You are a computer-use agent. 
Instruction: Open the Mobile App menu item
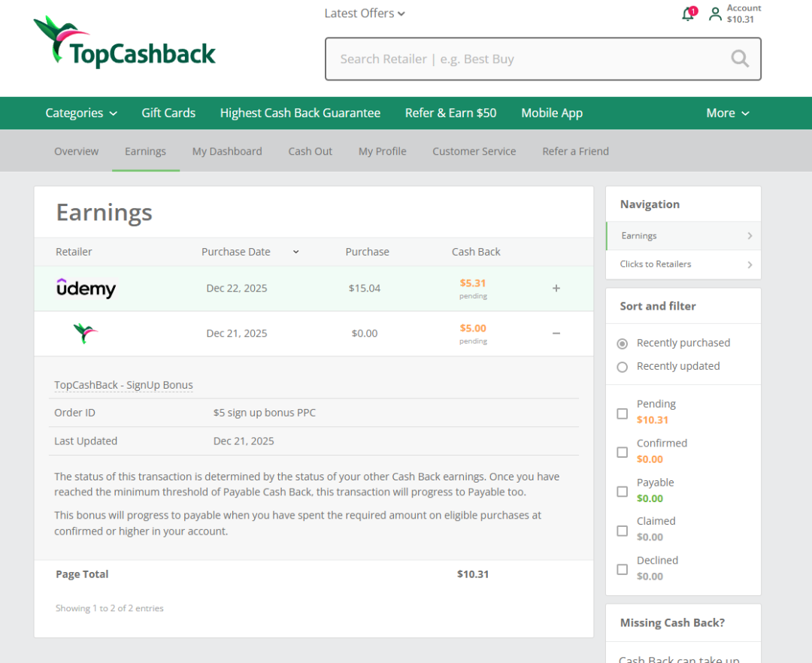(552, 113)
